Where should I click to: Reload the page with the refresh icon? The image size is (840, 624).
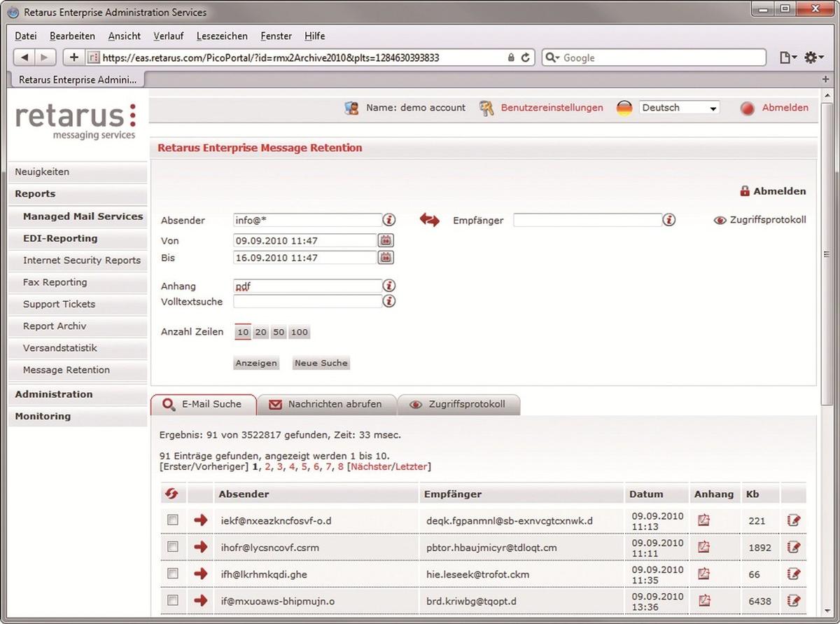pyautogui.click(x=526, y=57)
